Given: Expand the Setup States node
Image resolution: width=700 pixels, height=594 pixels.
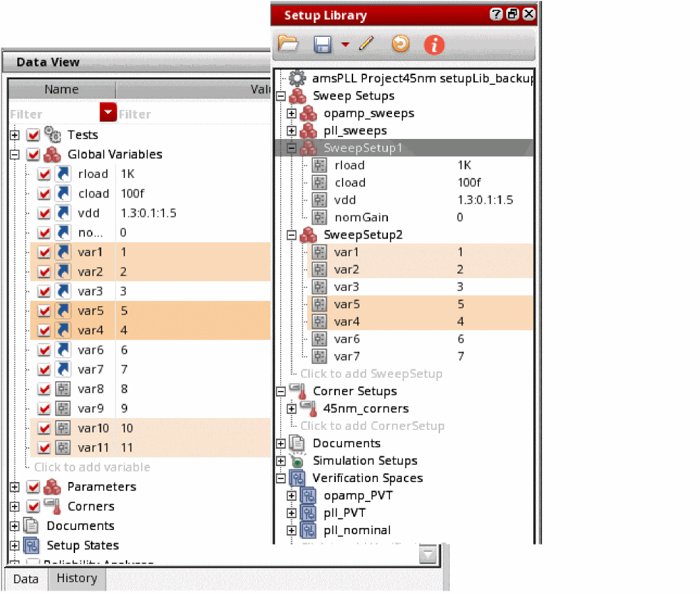Looking at the screenshot, I should (x=15, y=546).
